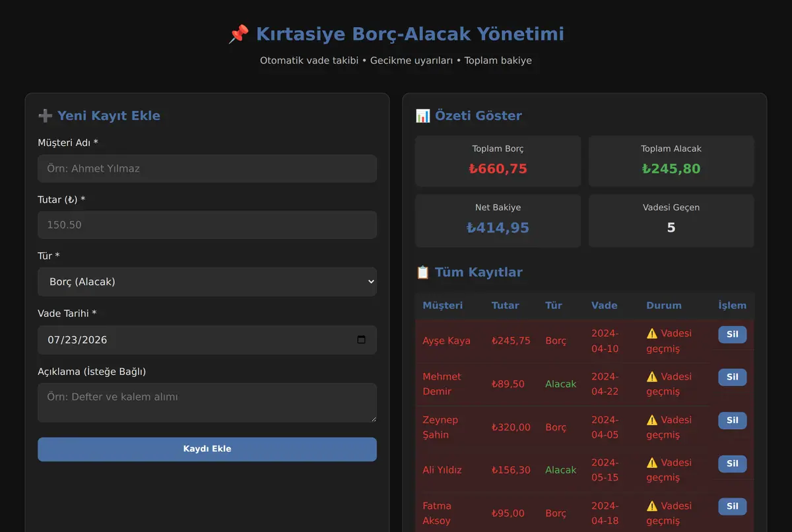The image size is (792, 532).
Task: Click the amount ₺245,75 cell
Action: pos(511,341)
